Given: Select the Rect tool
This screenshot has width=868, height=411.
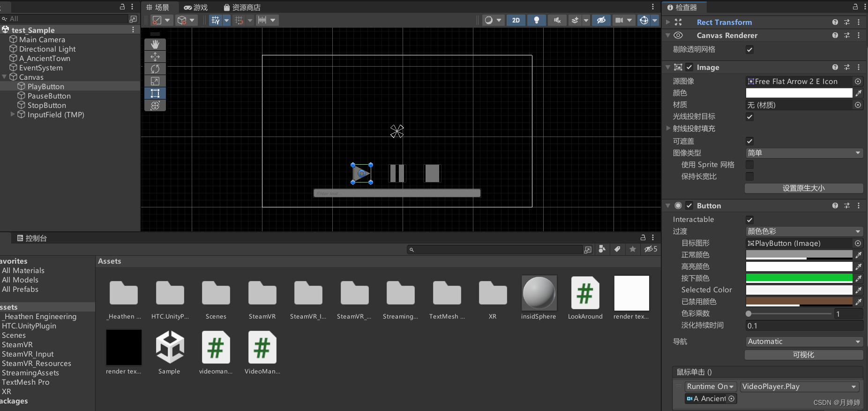Looking at the screenshot, I should pyautogui.click(x=155, y=93).
